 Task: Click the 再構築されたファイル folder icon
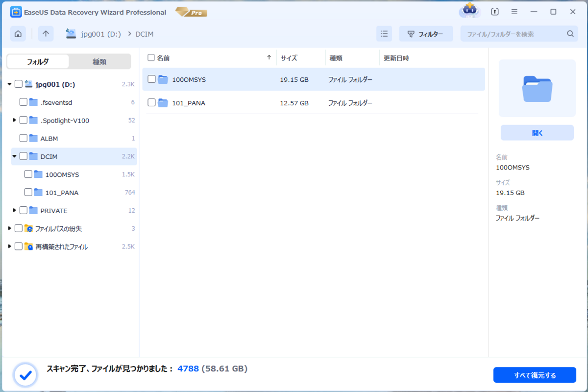29,247
